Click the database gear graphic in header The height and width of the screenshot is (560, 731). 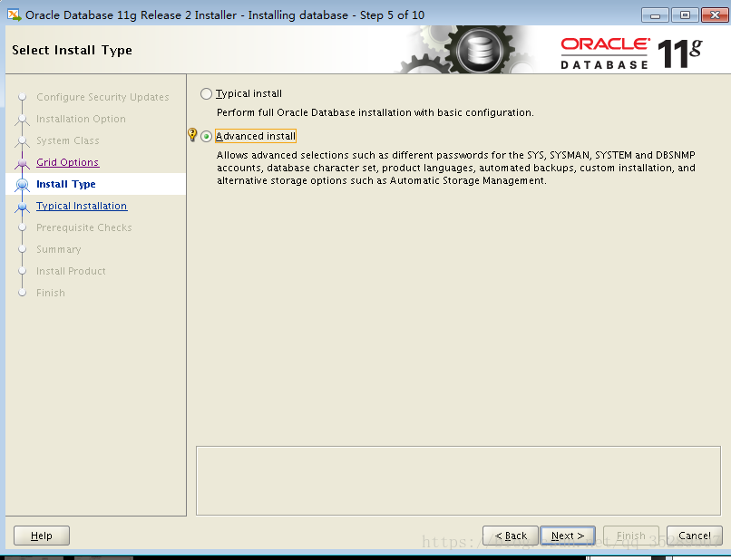coord(479,50)
